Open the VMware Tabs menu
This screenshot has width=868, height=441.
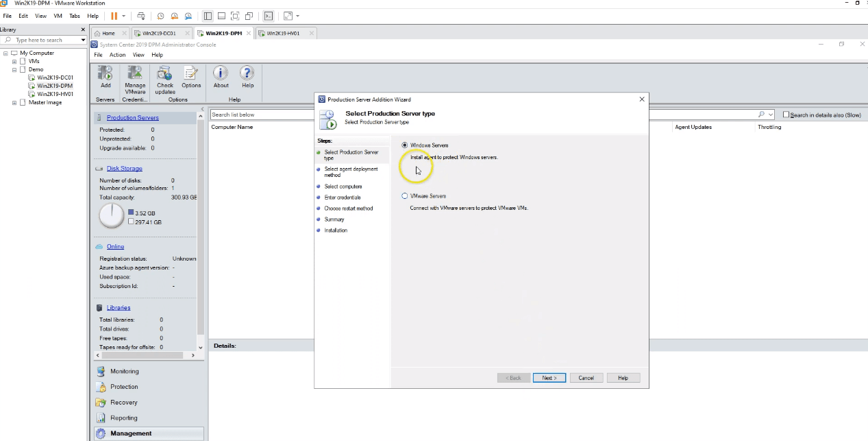coord(75,16)
